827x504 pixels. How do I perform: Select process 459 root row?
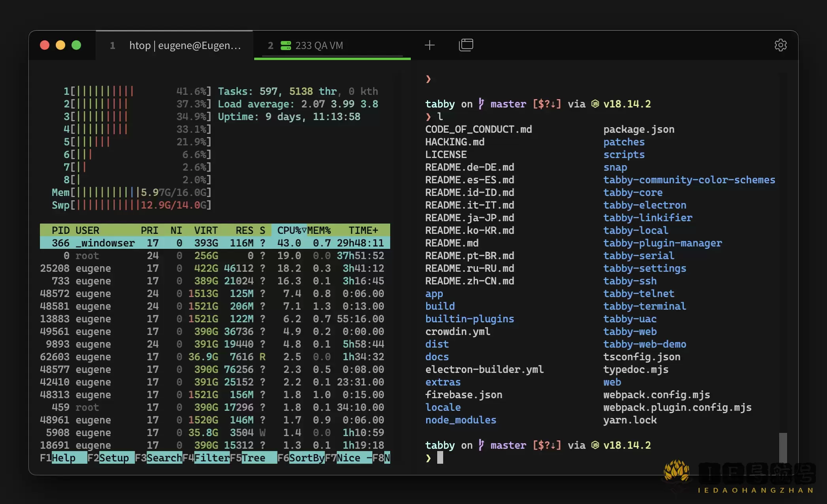point(215,407)
